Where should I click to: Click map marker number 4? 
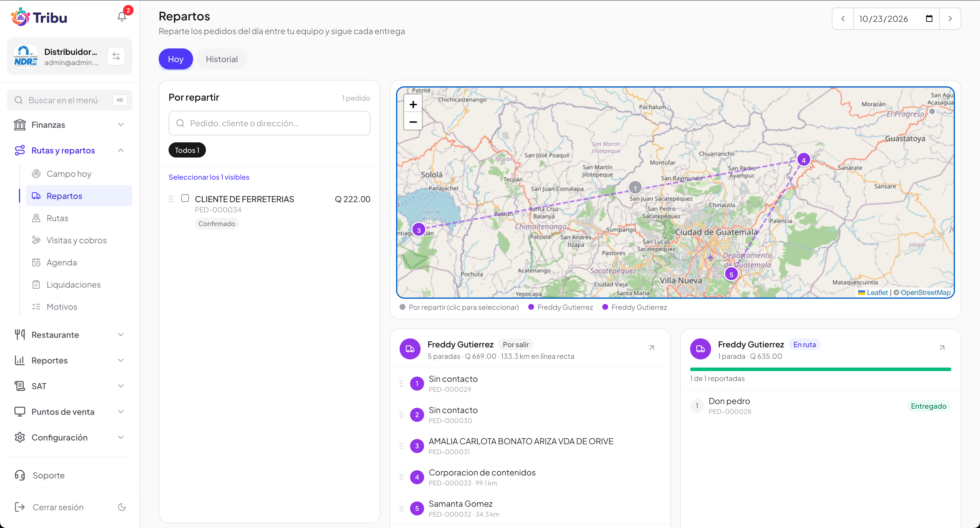click(x=804, y=160)
